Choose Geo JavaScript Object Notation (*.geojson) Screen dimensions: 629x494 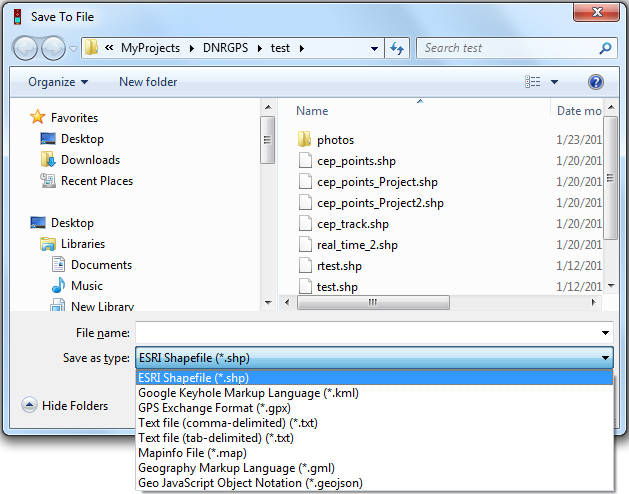click(375, 483)
